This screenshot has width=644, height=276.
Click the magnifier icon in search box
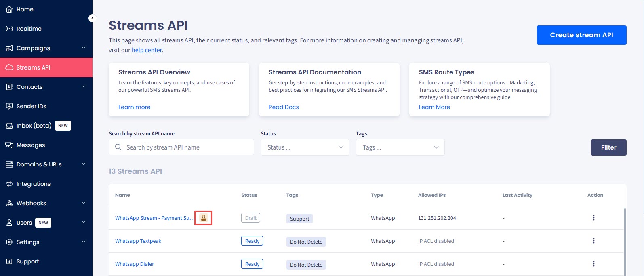(118, 147)
